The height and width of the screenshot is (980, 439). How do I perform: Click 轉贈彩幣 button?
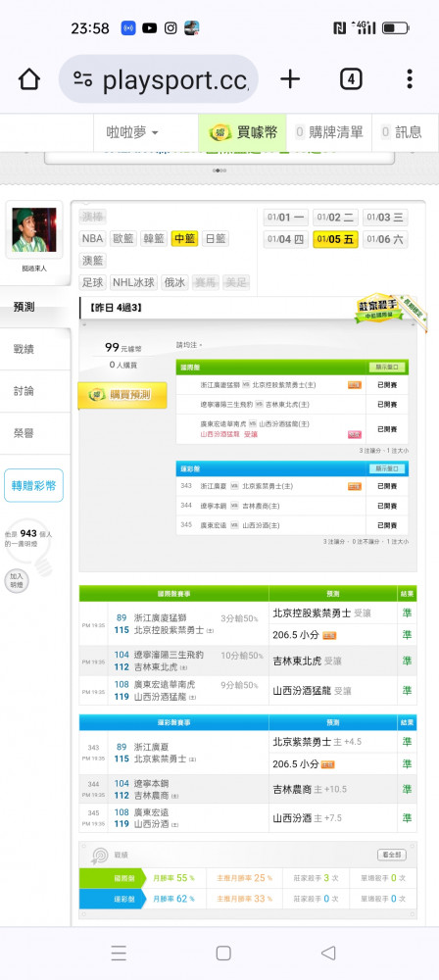coord(33,486)
